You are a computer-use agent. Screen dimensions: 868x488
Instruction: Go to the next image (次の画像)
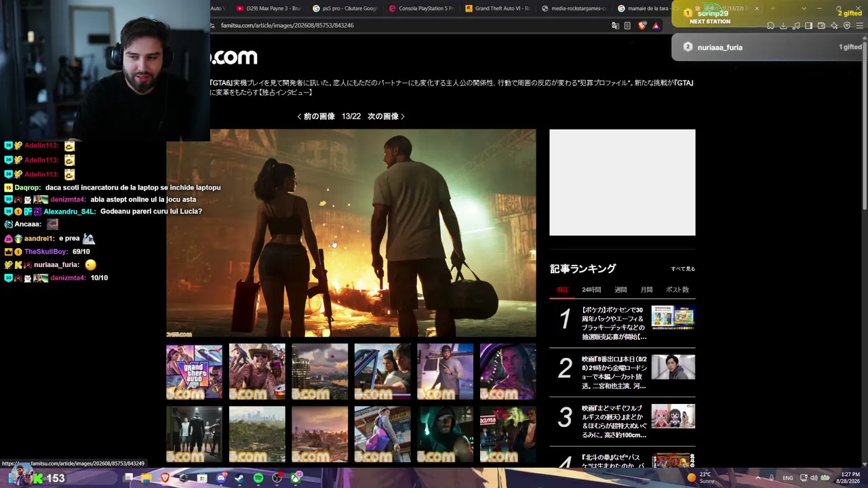[x=386, y=117]
